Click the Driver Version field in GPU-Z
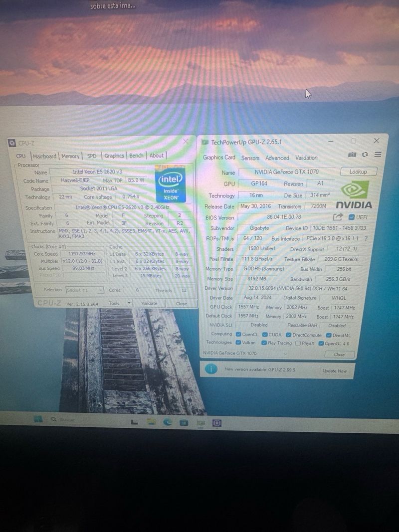 [x=298, y=289]
